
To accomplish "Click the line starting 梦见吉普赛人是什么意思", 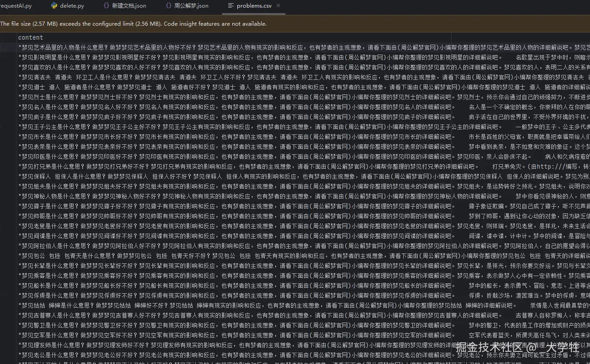I will click(304, 315).
